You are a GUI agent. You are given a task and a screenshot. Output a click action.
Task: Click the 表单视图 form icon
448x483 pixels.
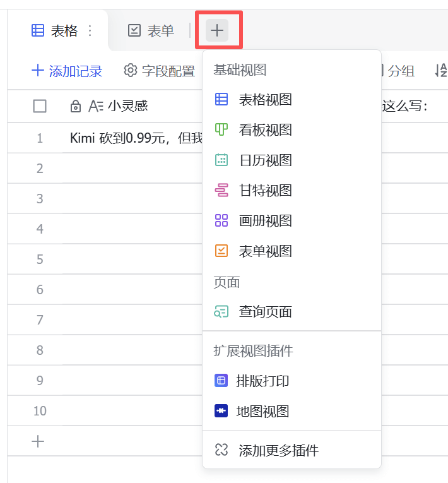click(221, 251)
